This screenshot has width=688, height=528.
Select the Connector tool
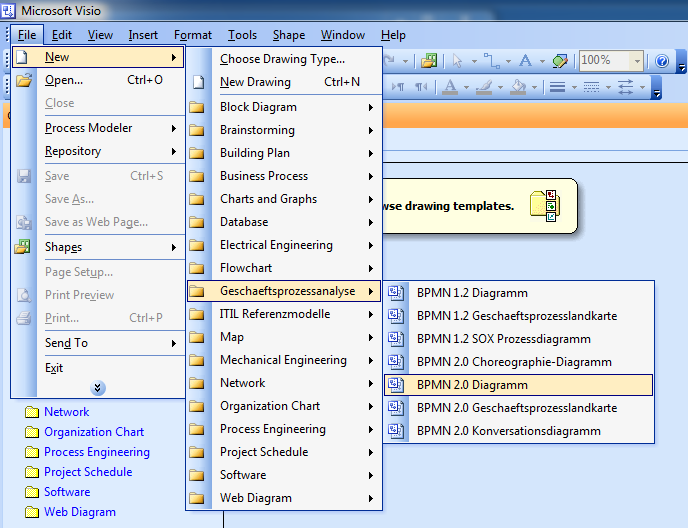[x=491, y=61]
